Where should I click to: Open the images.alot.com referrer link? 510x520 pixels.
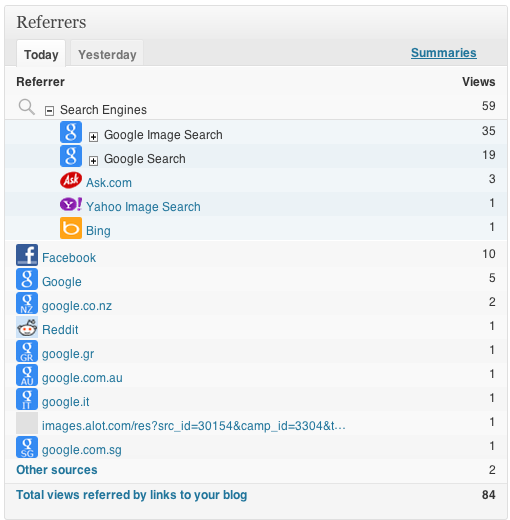coord(194,426)
